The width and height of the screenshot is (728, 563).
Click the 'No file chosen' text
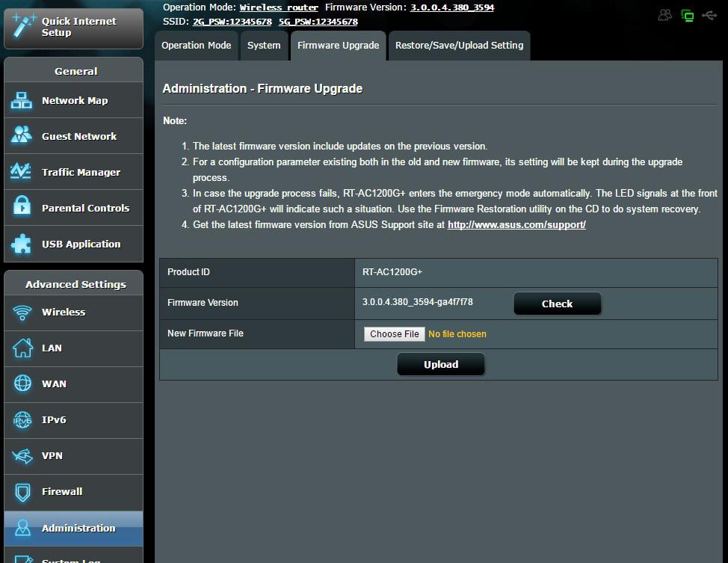457,334
